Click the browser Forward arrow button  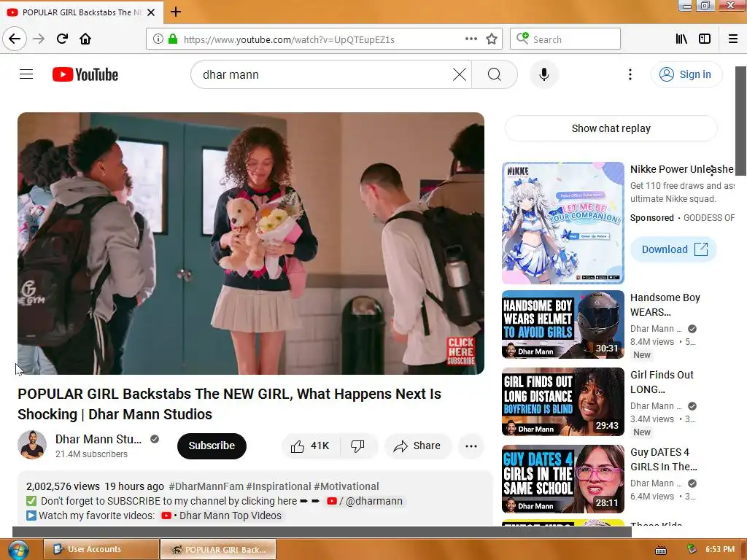(x=39, y=39)
